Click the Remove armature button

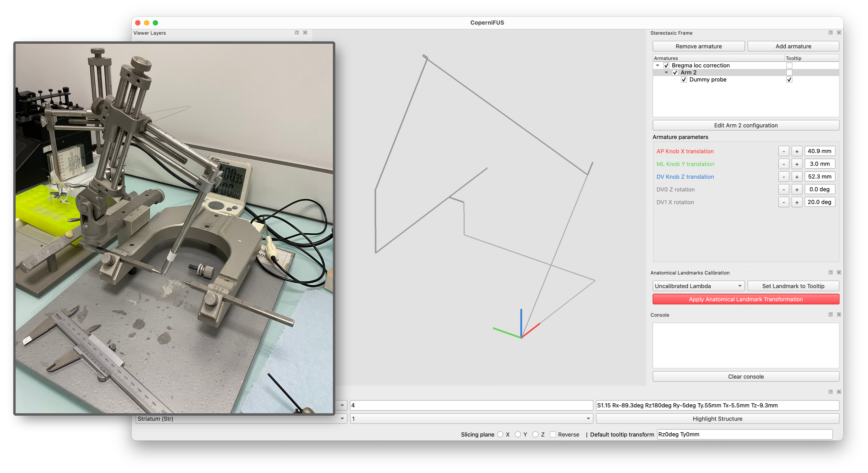click(698, 46)
